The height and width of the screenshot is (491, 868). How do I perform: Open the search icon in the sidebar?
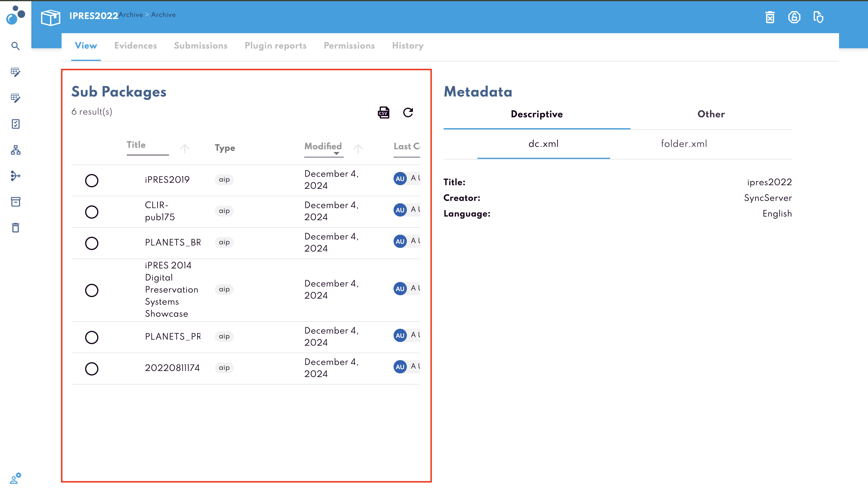(15, 46)
